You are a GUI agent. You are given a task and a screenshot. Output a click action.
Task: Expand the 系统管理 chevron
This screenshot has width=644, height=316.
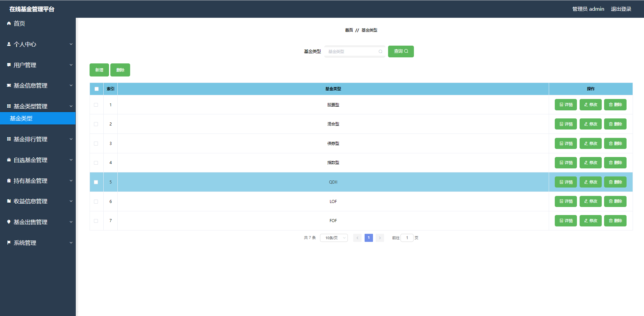click(71, 243)
